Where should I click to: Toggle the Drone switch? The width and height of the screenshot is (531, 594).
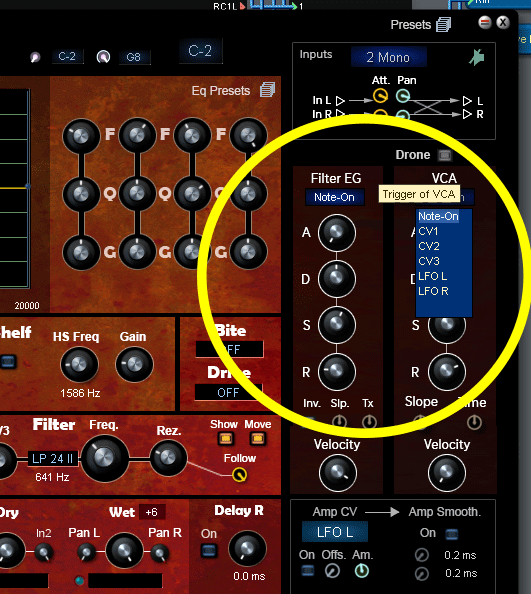click(x=445, y=155)
